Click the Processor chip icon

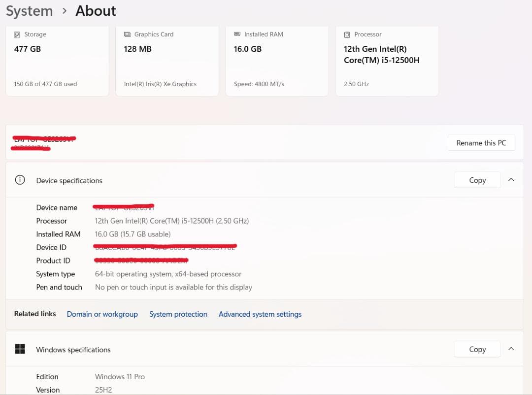tap(347, 34)
